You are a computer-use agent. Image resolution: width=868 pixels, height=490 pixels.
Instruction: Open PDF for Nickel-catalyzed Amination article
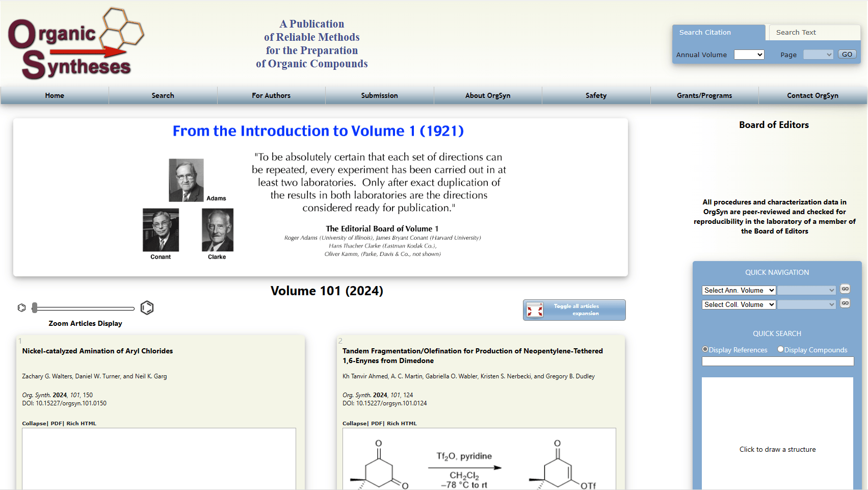56,423
